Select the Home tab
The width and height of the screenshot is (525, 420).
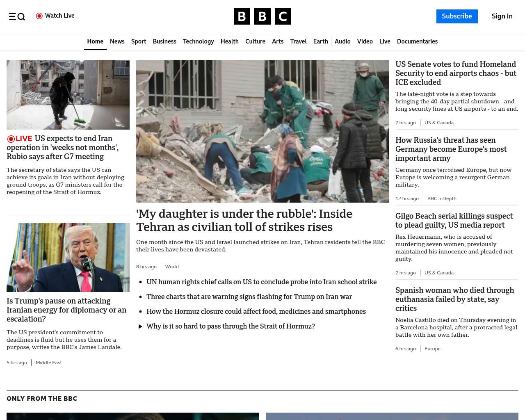coord(95,41)
